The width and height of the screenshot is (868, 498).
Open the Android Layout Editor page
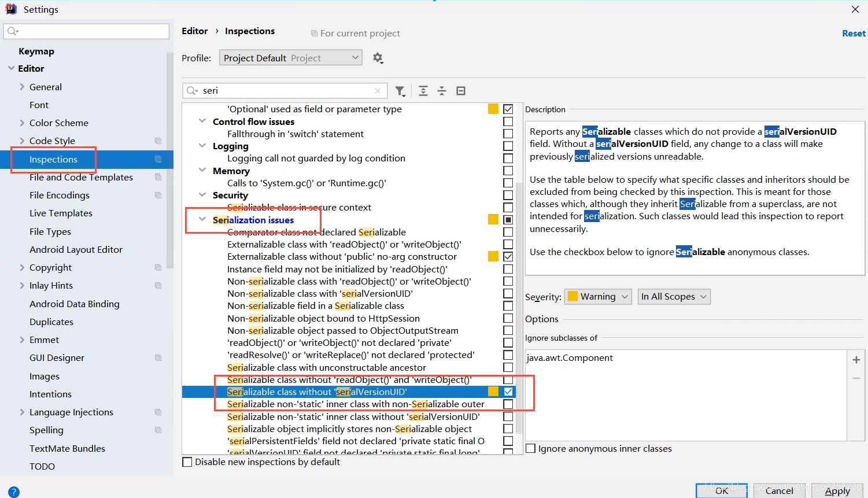pyautogui.click(x=76, y=249)
